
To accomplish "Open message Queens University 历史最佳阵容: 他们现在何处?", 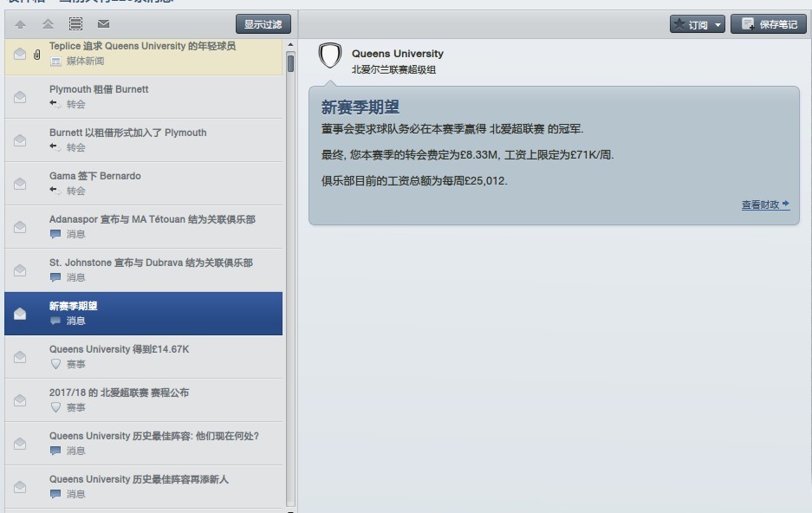I will [x=144, y=444].
